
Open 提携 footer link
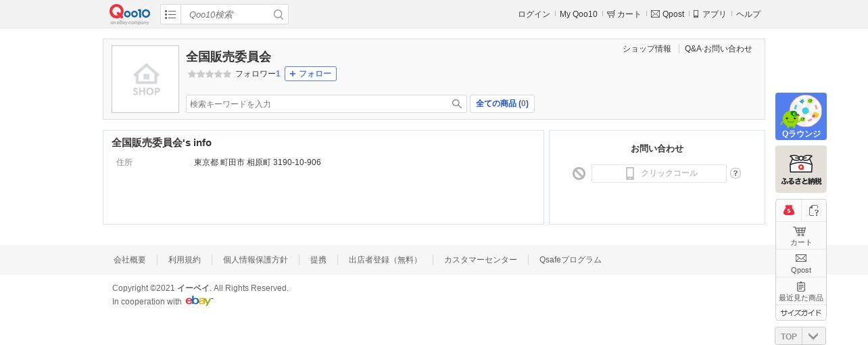point(318,260)
